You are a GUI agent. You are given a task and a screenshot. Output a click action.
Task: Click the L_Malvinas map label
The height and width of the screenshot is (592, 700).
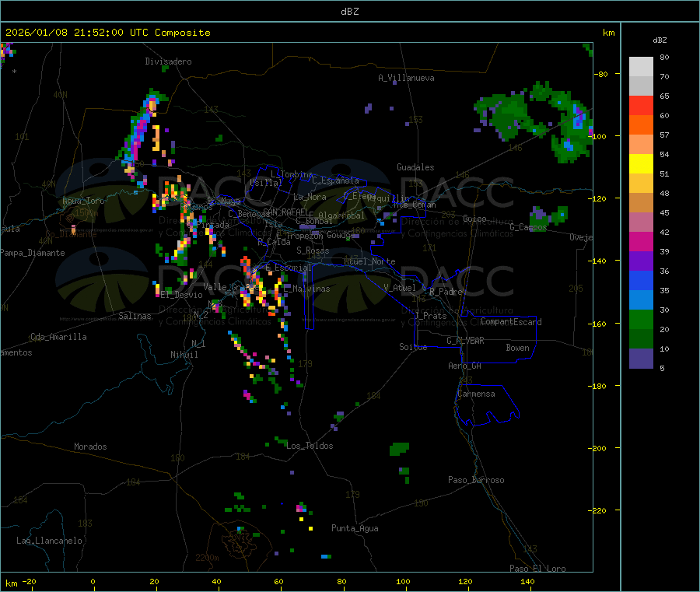[306, 289]
